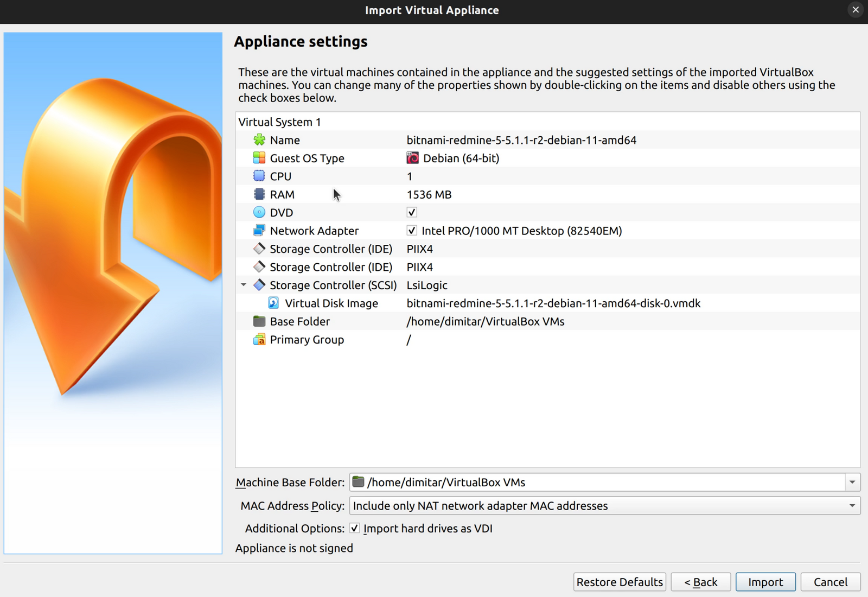The height and width of the screenshot is (597, 868).
Task: Click Restore Defaults
Action: pyautogui.click(x=619, y=581)
